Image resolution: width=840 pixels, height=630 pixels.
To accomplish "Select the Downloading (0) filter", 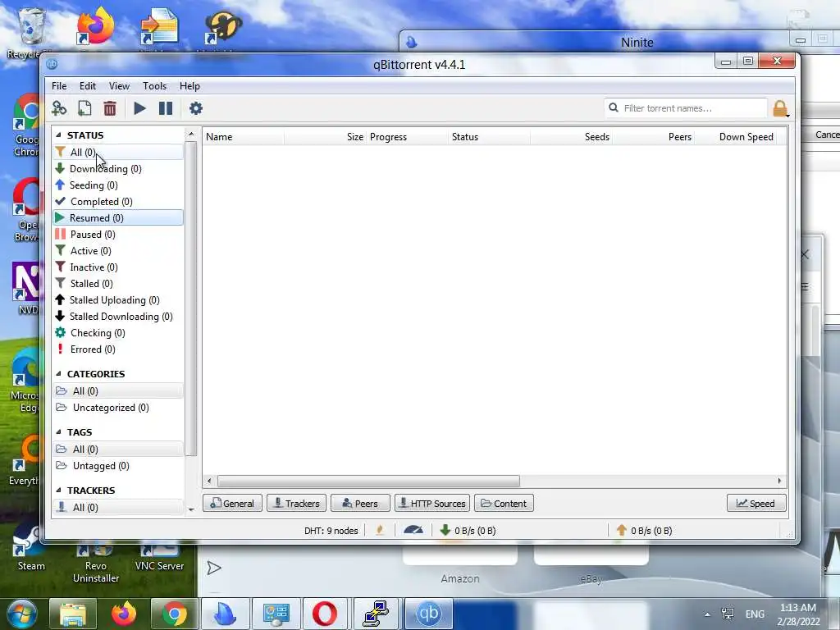I will (x=118, y=169).
